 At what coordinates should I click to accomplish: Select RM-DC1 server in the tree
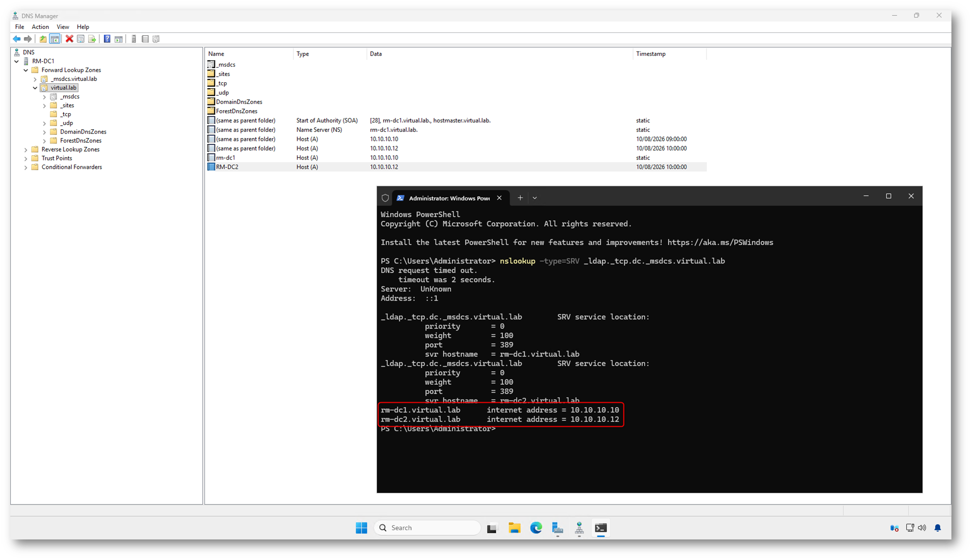click(x=43, y=61)
